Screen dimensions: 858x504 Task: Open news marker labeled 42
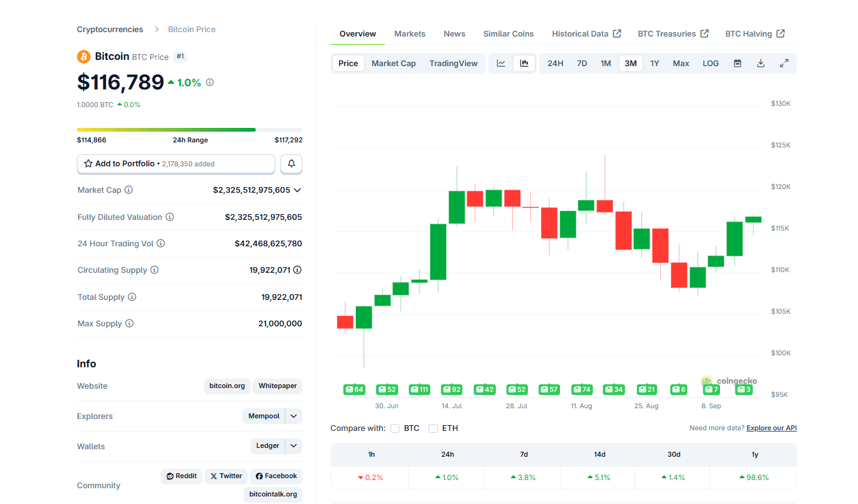click(484, 389)
